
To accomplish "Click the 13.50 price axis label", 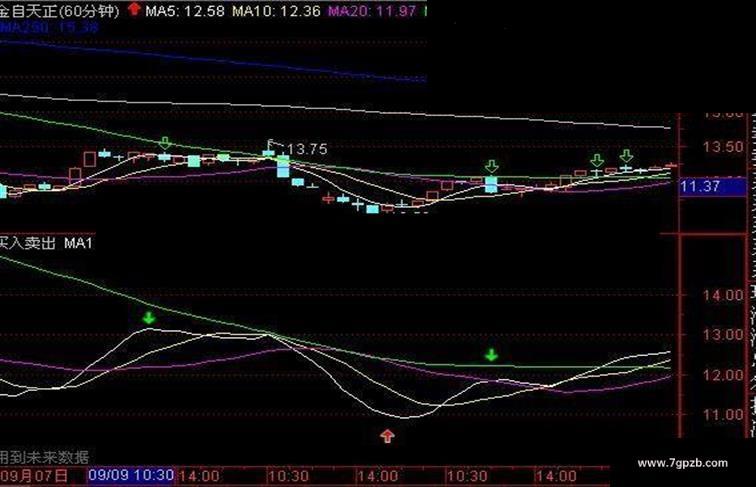I will tap(723, 147).
